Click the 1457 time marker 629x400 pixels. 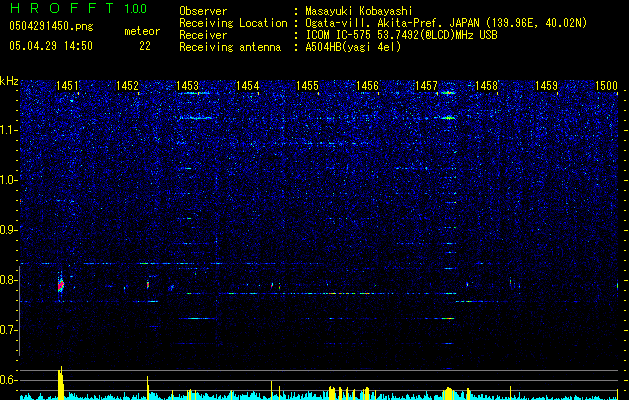pos(426,86)
